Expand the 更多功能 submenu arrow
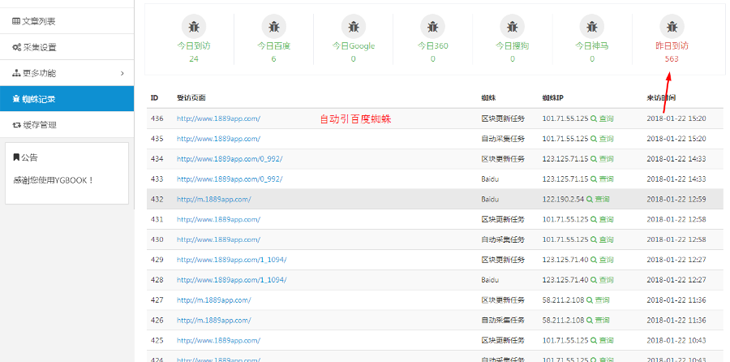This screenshot has width=730, height=362. [x=122, y=73]
